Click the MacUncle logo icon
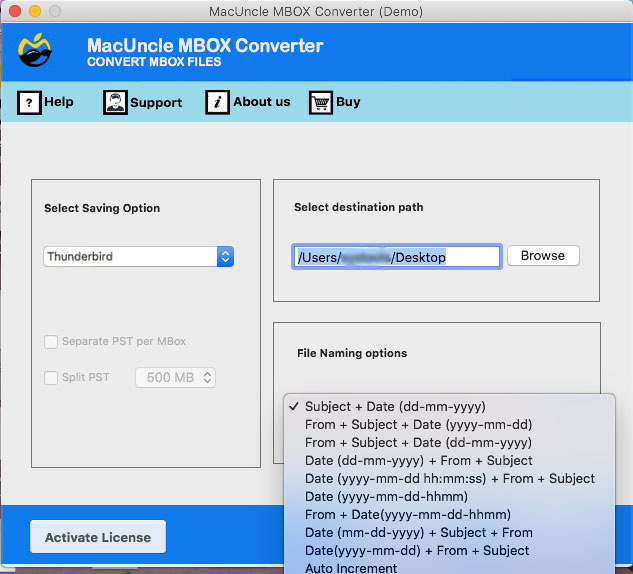Screen dimensions: 633x574 pos(35,50)
